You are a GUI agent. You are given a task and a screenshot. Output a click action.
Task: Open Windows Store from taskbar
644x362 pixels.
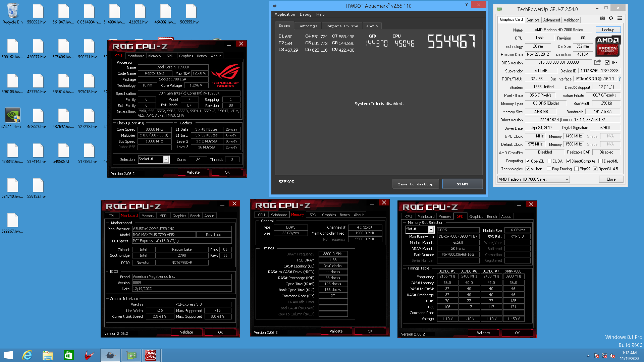[68, 355]
